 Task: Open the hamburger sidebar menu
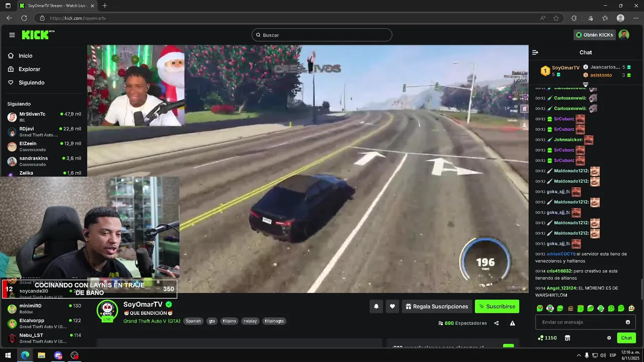[x=12, y=35]
